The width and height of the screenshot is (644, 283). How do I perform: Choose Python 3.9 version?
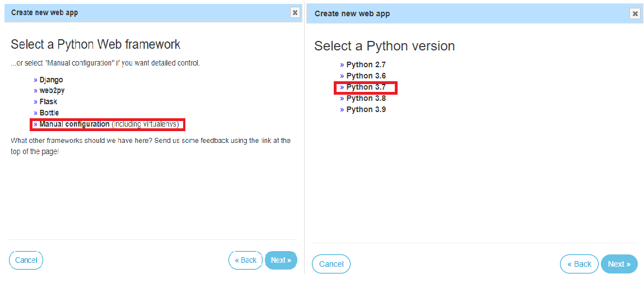coord(366,110)
